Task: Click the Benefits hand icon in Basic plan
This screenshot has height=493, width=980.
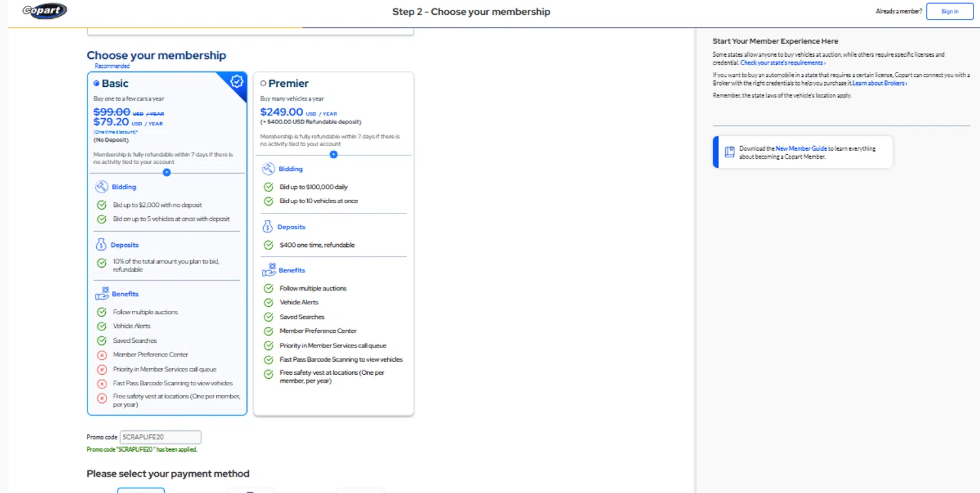Action: (x=102, y=294)
